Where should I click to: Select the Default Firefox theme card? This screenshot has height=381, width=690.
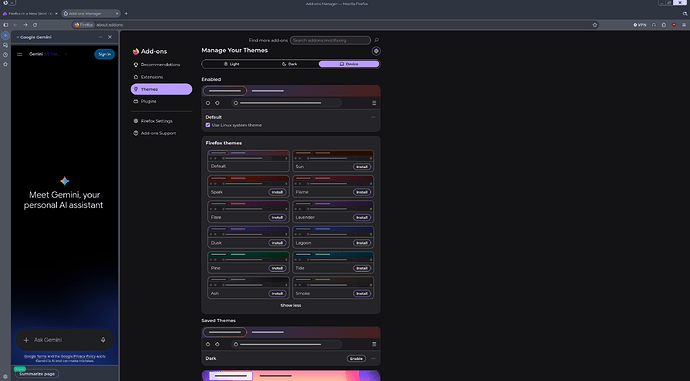(x=248, y=161)
